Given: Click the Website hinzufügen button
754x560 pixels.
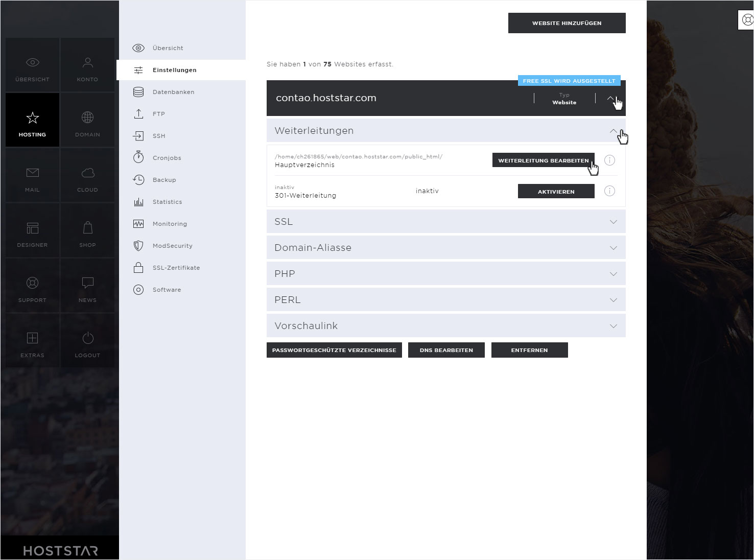Looking at the screenshot, I should (567, 23).
